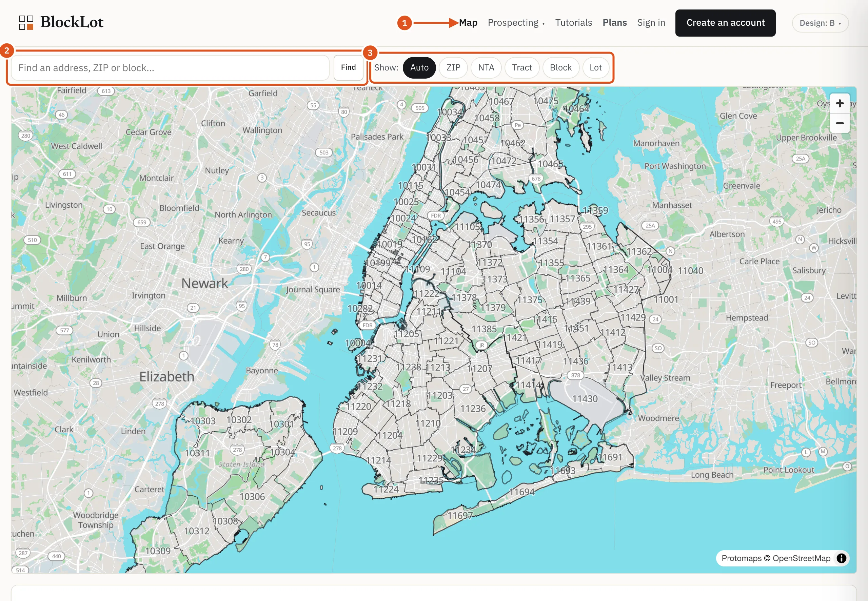This screenshot has width=868, height=601.
Task: Click the BlockLot brand name
Action: click(72, 22)
